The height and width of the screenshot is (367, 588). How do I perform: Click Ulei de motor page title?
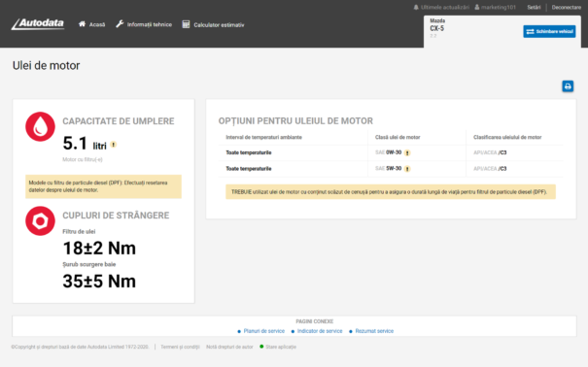tap(46, 66)
